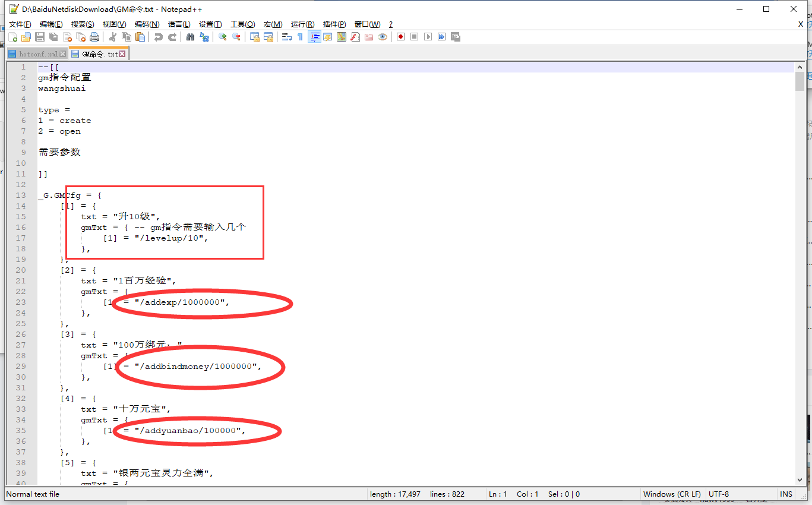The width and height of the screenshot is (812, 505).
Task: Click the Save All toolbar icon
Action: pyautogui.click(x=53, y=37)
